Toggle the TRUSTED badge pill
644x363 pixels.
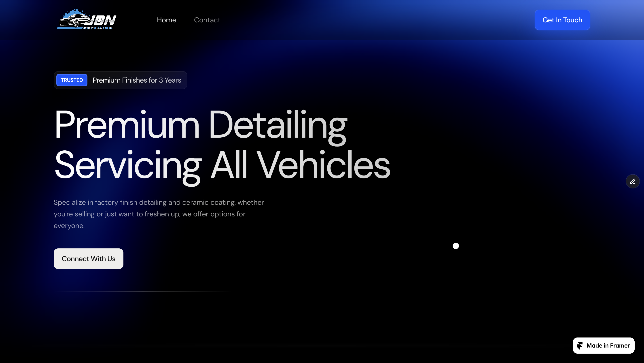72,80
